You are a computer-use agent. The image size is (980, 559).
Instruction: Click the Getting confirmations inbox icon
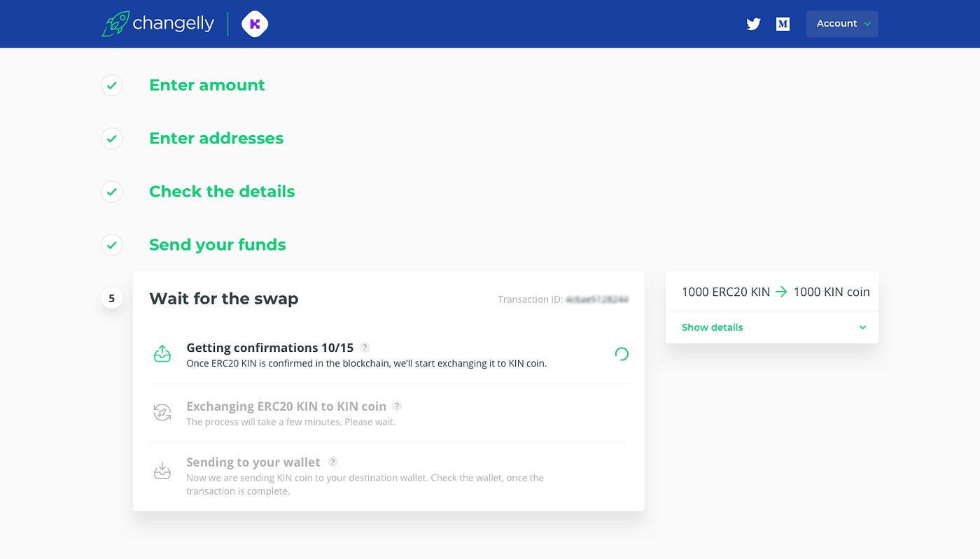(162, 354)
